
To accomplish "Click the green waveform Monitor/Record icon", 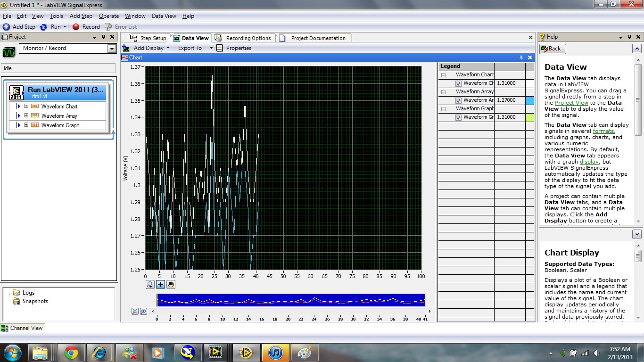I will pyautogui.click(x=9, y=52).
